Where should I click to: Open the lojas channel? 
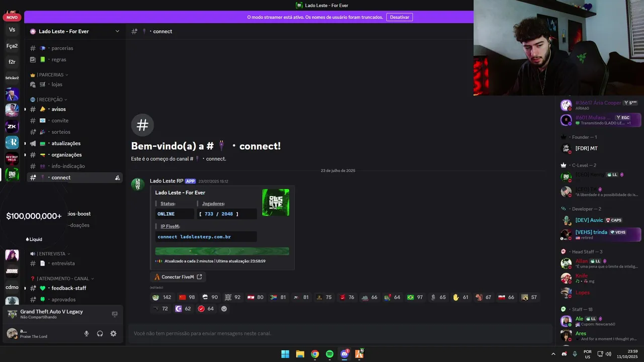(75, 84)
